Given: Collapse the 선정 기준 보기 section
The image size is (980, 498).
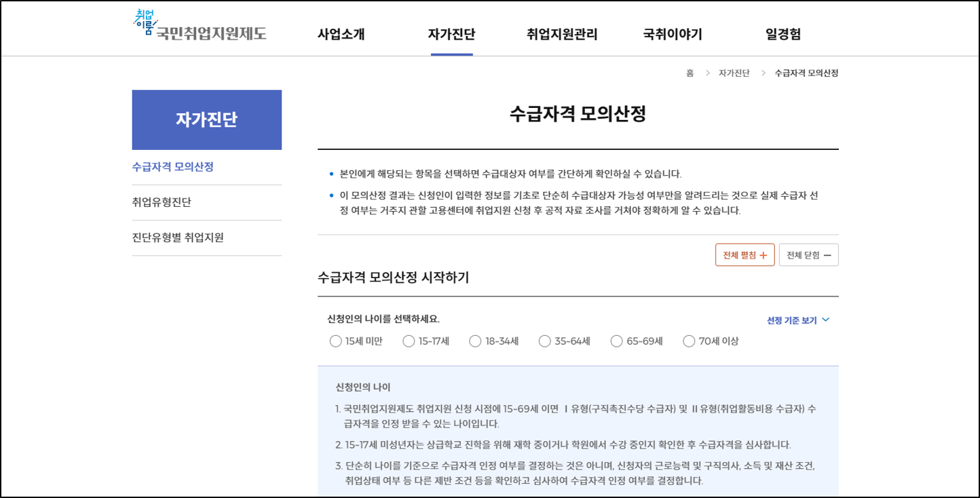Looking at the screenshot, I should point(798,320).
